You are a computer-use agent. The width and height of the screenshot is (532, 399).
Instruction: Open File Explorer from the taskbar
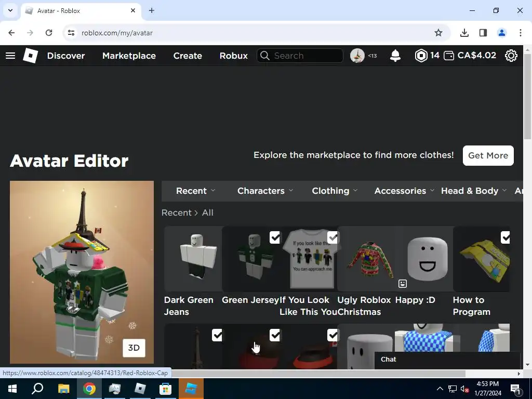pos(63,389)
